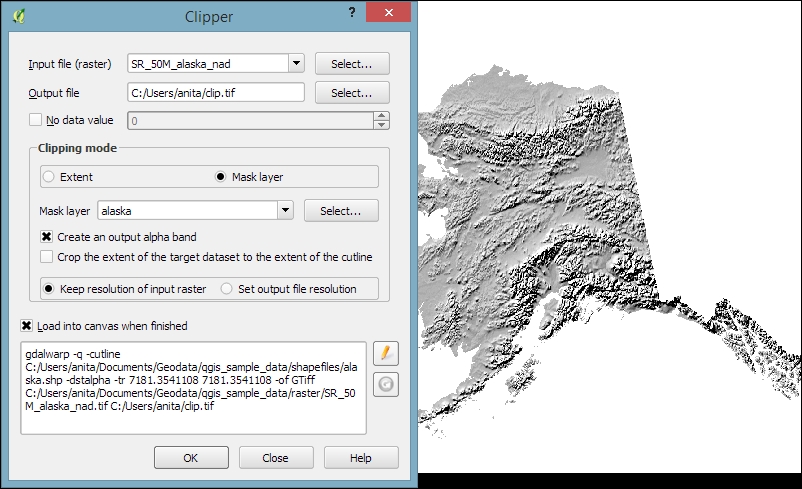The width and height of the screenshot is (802, 489).
Task: Click the QGIS logo in title bar
Action: pyautogui.click(x=19, y=16)
